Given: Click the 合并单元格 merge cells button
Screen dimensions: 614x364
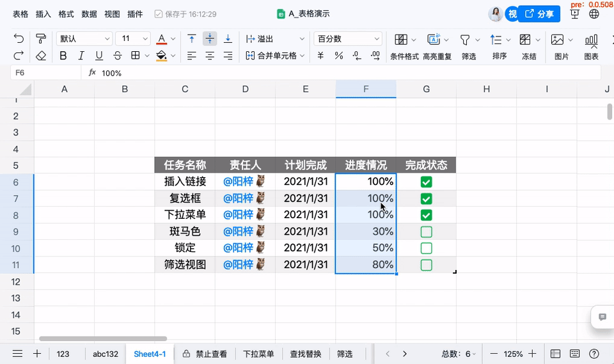Looking at the screenshot, I should click(271, 56).
